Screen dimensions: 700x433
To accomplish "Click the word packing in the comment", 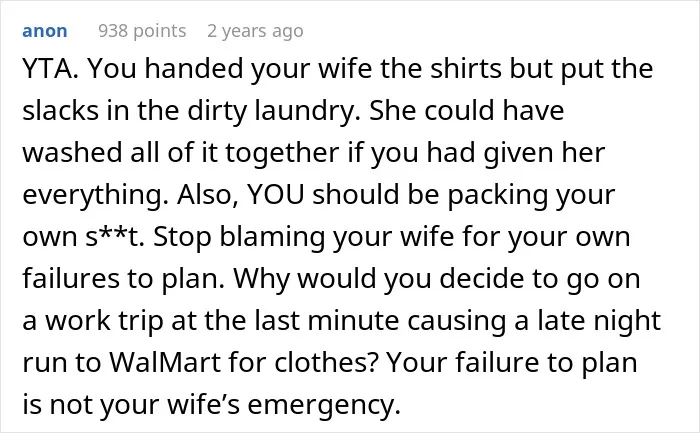I will tap(497, 195).
